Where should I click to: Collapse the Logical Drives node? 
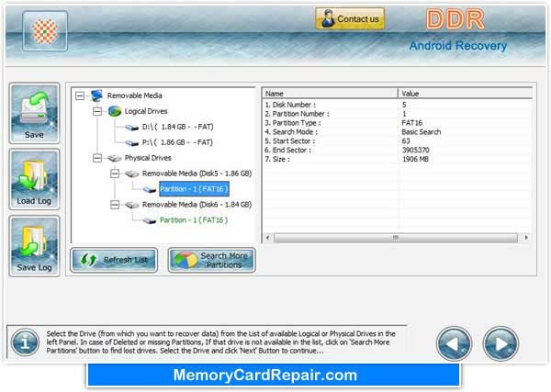[x=97, y=111]
